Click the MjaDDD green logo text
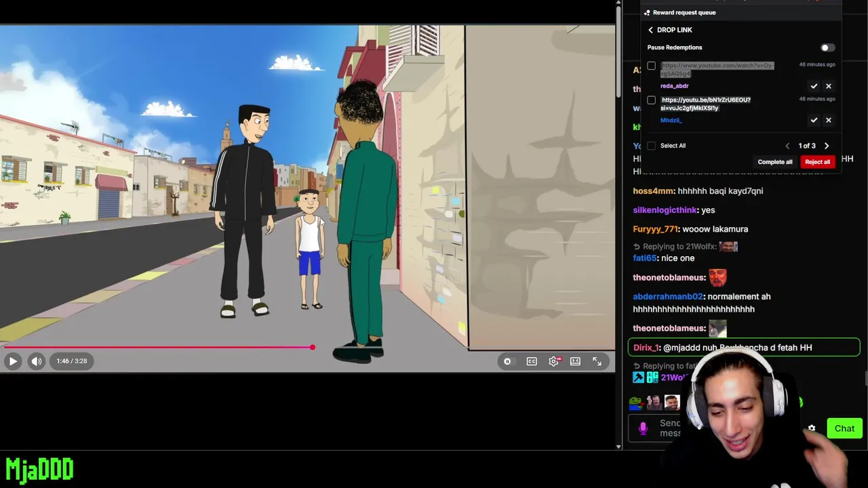The width and height of the screenshot is (868, 488). coord(39,469)
